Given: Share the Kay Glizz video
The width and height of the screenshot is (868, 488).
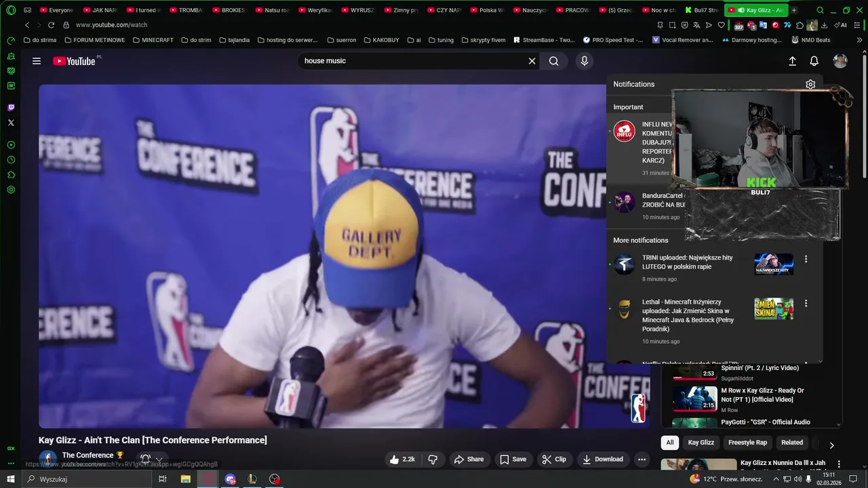Looking at the screenshot, I should pos(469,460).
